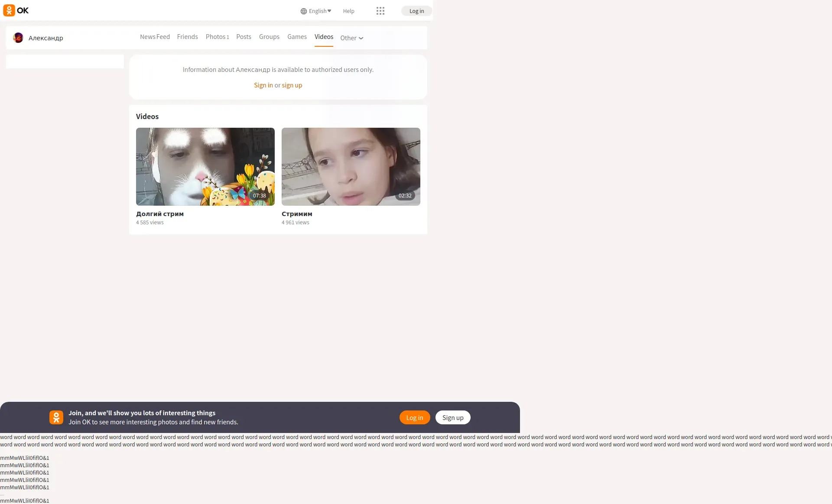Go to the Groups tab

269,37
